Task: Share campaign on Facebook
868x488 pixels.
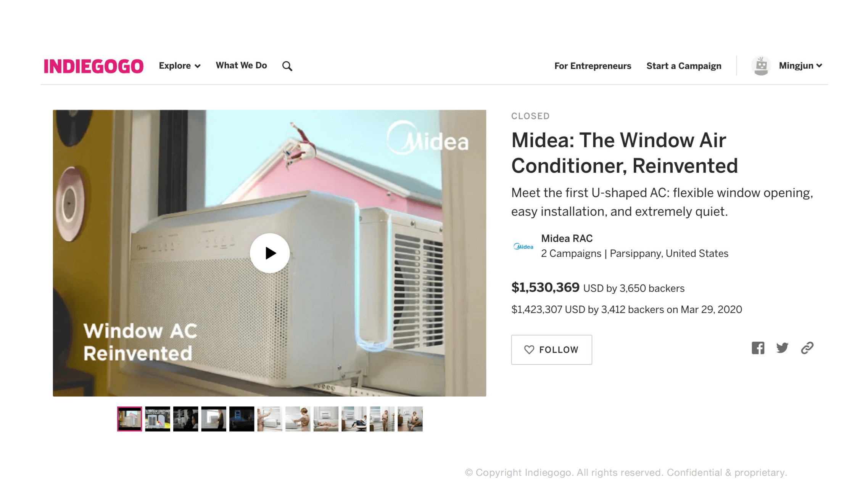Action: pyautogui.click(x=758, y=348)
